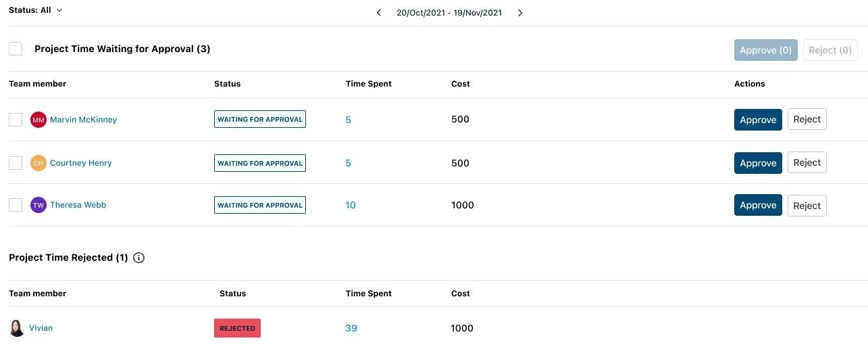Open Vivian's 39 time spent link
Image resolution: width=868 pixels, height=347 pixels.
(x=351, y=328)
